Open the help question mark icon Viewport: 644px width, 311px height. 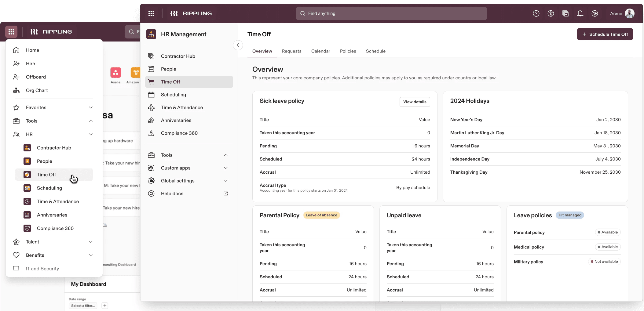536,13
